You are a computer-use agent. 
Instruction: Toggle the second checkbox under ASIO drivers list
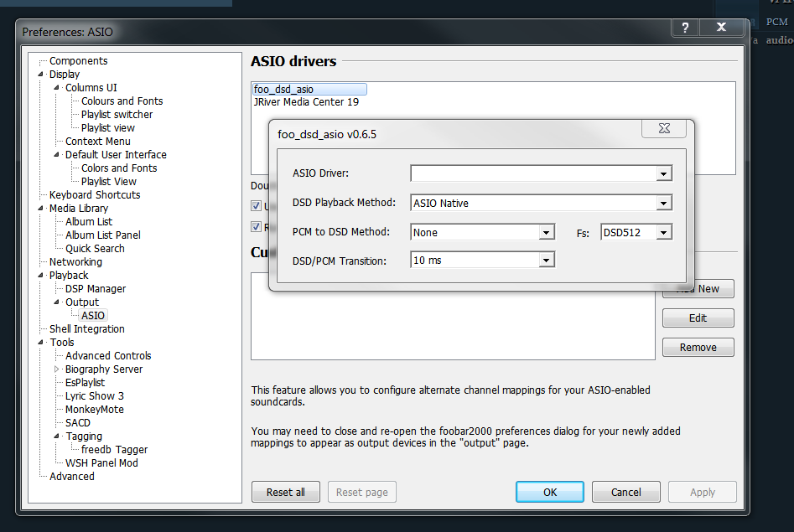[257, 227]
